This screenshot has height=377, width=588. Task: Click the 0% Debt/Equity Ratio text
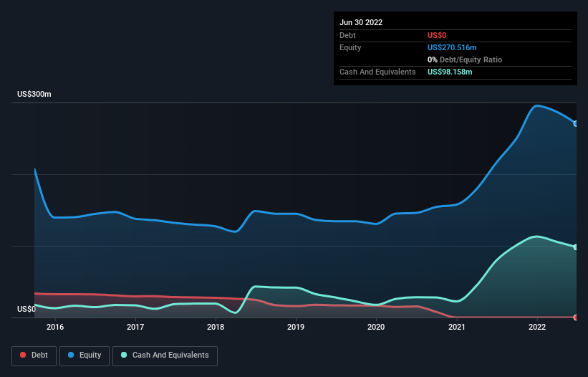[465, 59]
